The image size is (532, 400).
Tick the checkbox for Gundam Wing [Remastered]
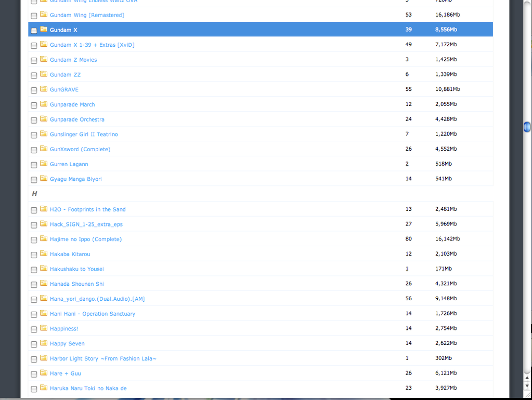34,16
